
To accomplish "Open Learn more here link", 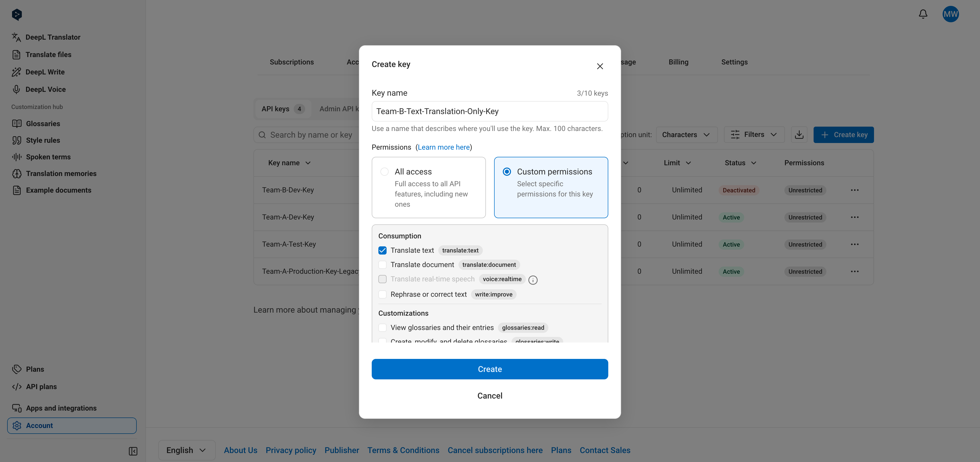I will point(444,147).
